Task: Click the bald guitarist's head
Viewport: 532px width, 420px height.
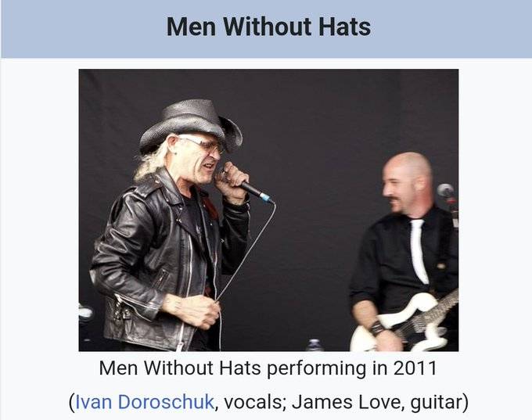Action: 407,181
